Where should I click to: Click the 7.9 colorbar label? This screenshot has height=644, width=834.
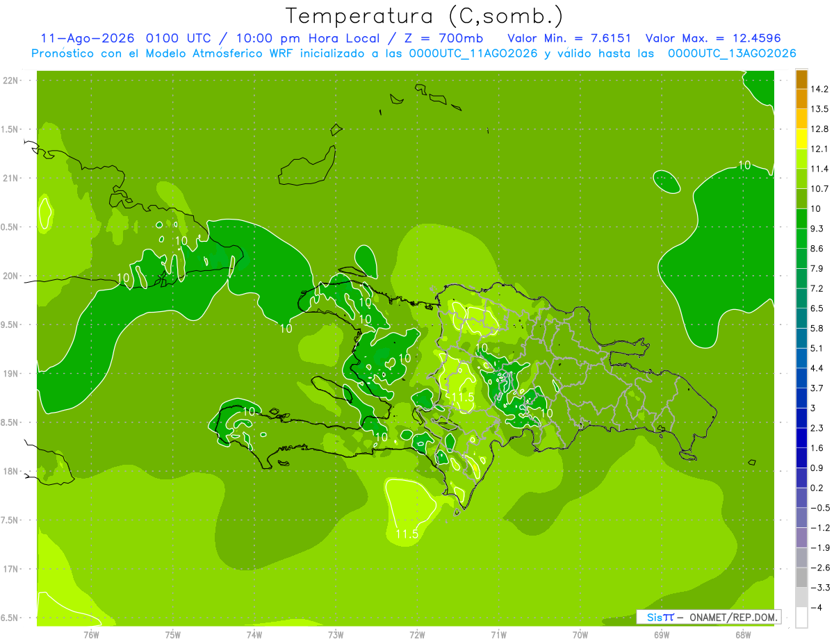click(x=817, y=268)
